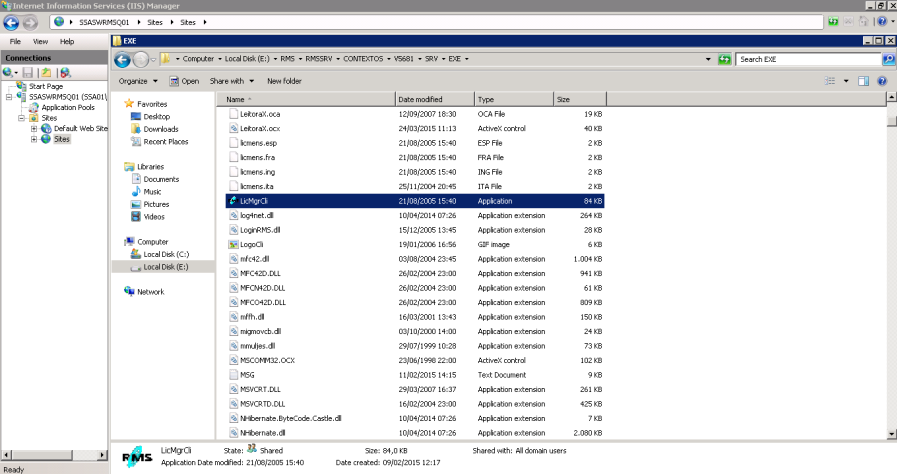Open the Help menu
Viewport: 897px width, 474px height.
[67, 41]
